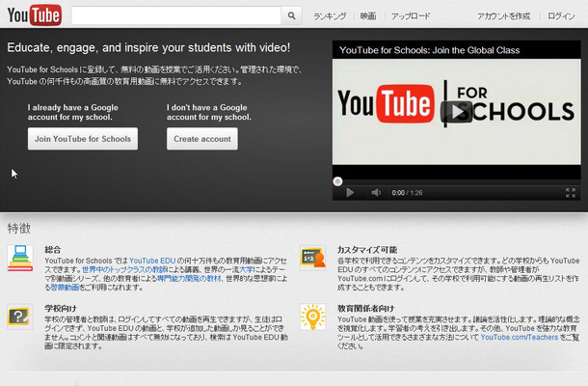Open the 映画 menu item
Image resolution: width=588 pixels, height=386 pixels.
click(x=368, y=16)
